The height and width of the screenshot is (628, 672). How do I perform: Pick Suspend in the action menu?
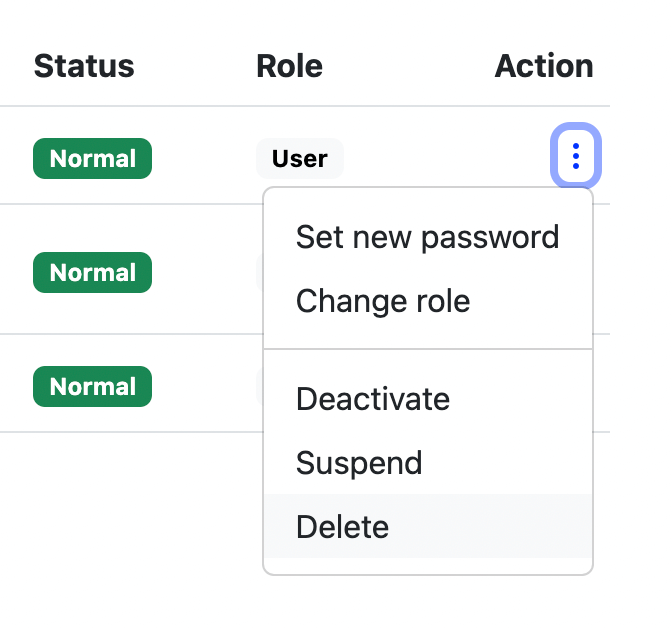tap(359, 463)
